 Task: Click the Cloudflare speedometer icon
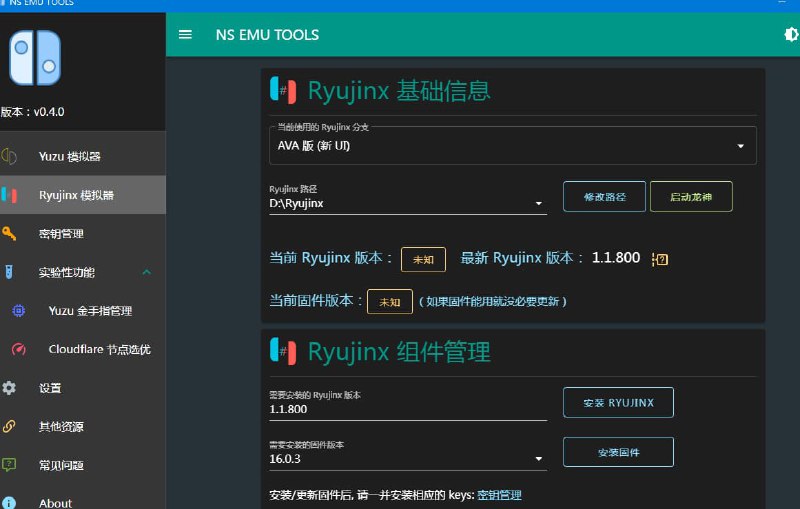(x=19, y=349)
